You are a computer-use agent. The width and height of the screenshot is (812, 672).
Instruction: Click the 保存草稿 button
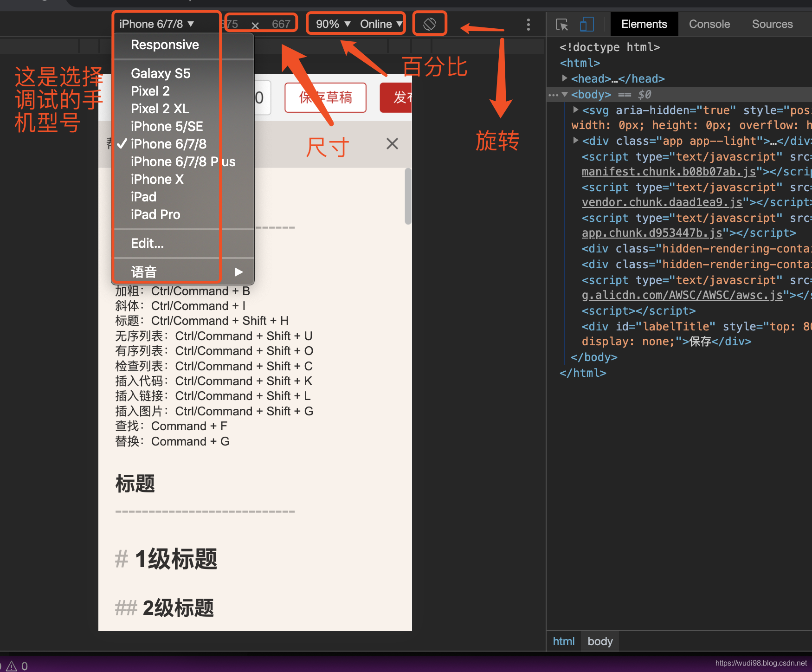coord(325,97)
